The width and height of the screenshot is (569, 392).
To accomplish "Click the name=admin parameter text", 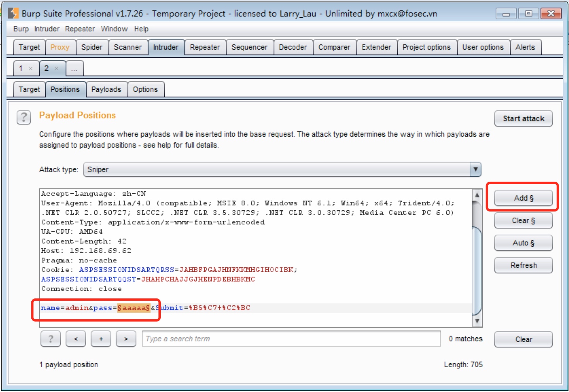I will 65,308.
